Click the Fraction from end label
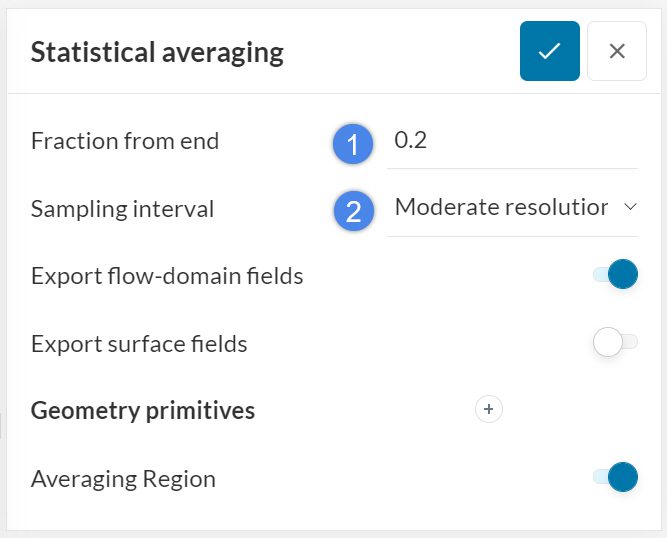The height and width of the screenshot is (538, 667). point(125,141)
